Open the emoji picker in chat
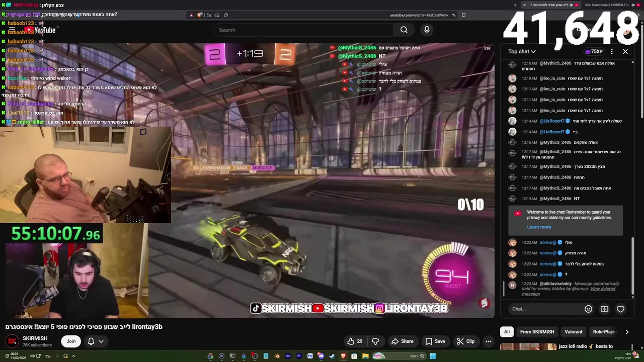The width and height of the screenshot is (644, 362). tap(588, 309)
